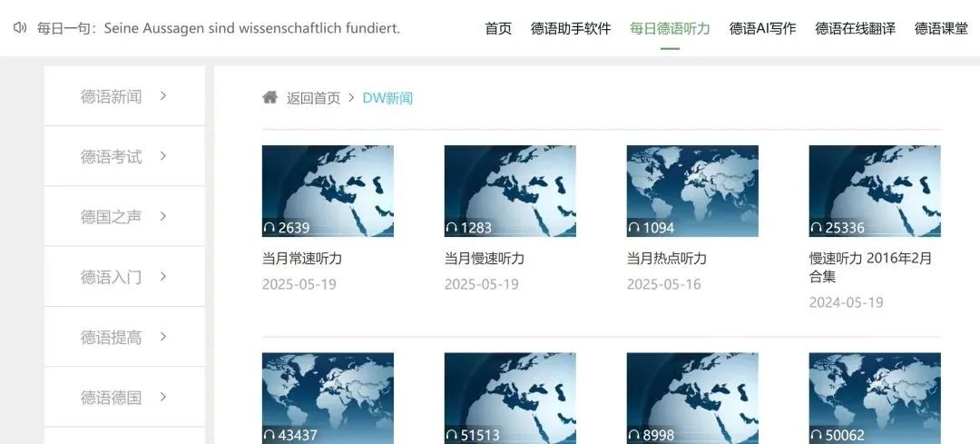Click the 当月常速听力 globe thumbnail
The height and width of the screenshot is (444, 980).
pos(328,192)
